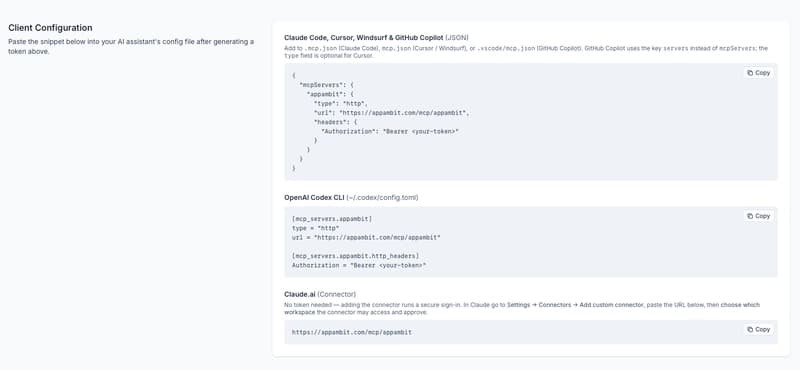Click the "headers": { JSON line
The height and width of the screenshot is (370, 800).
click(336, 122)
